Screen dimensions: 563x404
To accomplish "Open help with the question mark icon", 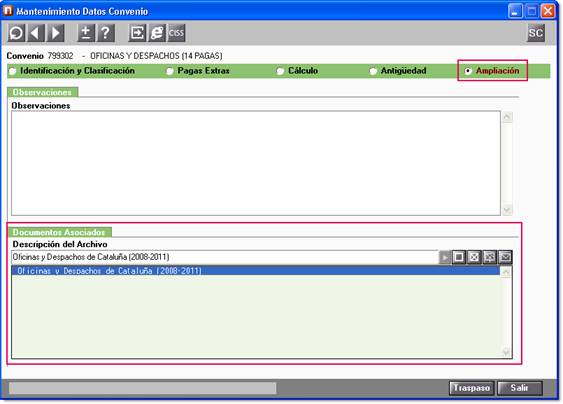I will click(x=106, y=33).
